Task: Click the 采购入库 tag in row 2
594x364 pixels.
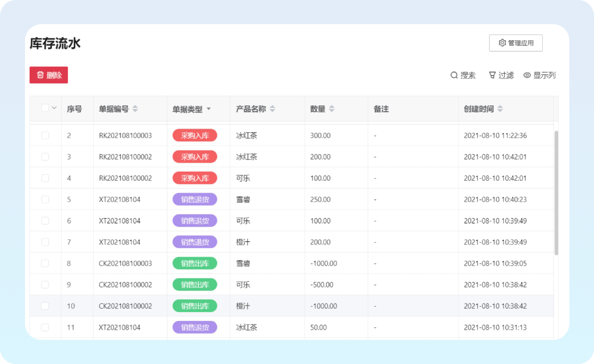Action: click(x=195, y=135)
